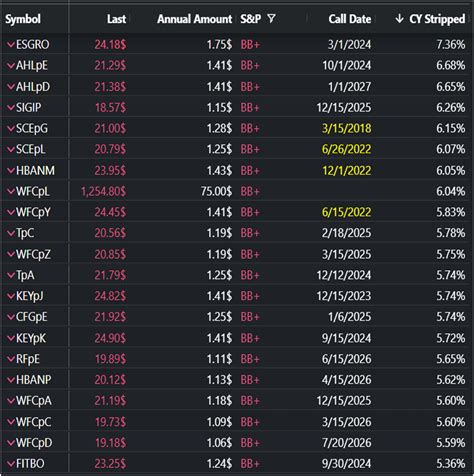Screen dimensions: 474x476
Task: Expand the WFCpA row chevron
Action: point(11,401)
